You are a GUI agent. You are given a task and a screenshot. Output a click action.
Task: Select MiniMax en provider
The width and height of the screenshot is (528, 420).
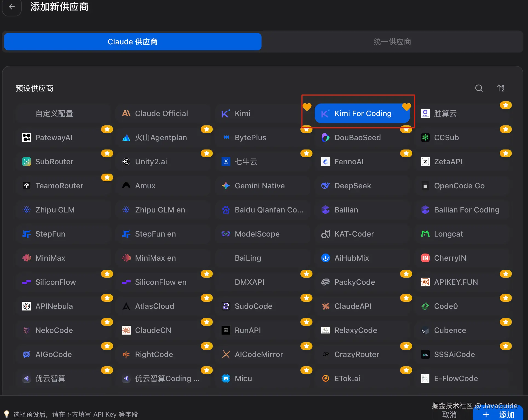click(163, 258)
